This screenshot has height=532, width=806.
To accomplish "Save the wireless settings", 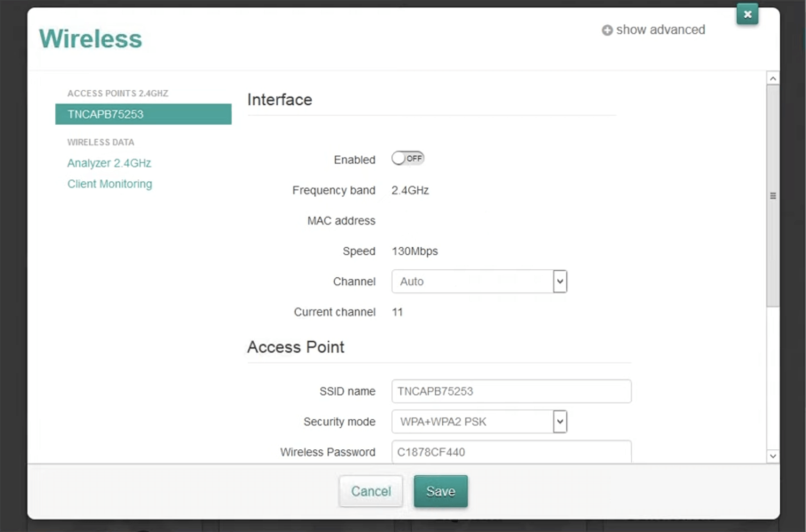I will 441,491.
